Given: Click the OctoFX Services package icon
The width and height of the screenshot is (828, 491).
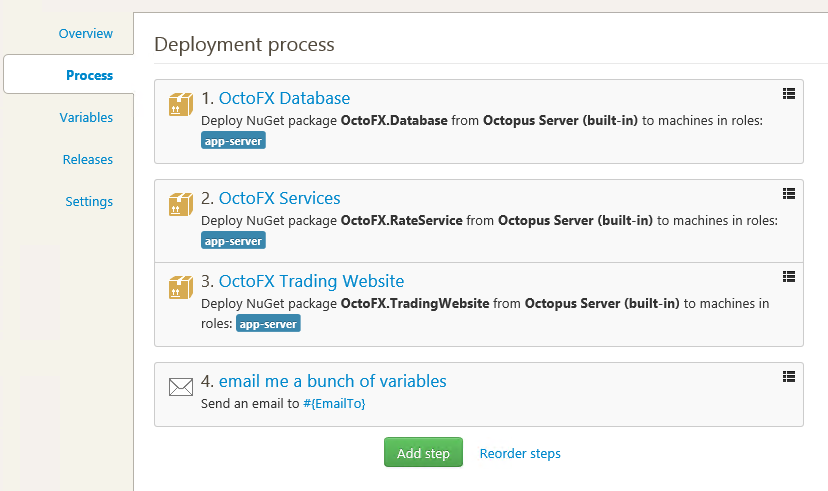Looking at the screenshot, I should pos(180,205).
